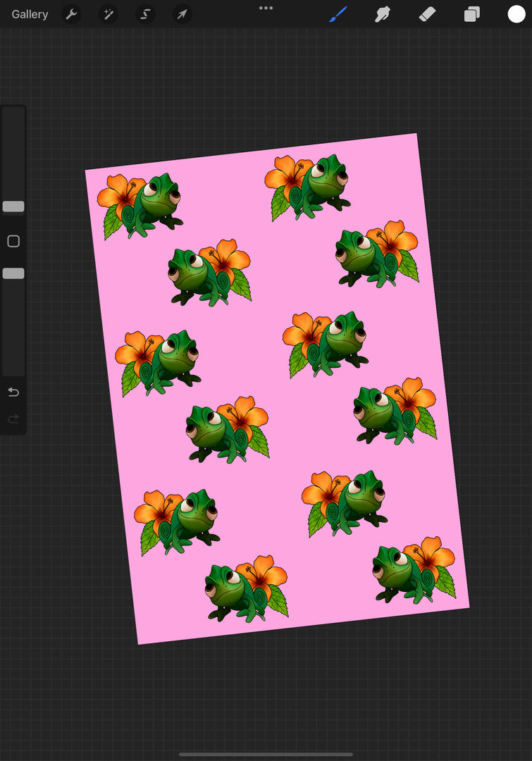This screenshot has width=532, height=761.
Task: Tap the three-dot options indicator
Action: (x=266, y=8)
